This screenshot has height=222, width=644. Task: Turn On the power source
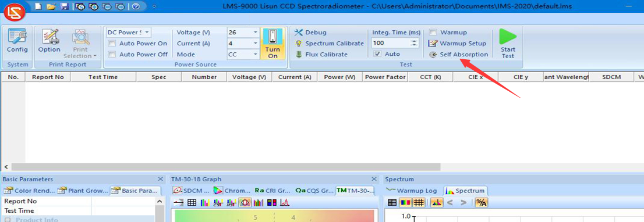pyautogui.click(x=273, y=44)
